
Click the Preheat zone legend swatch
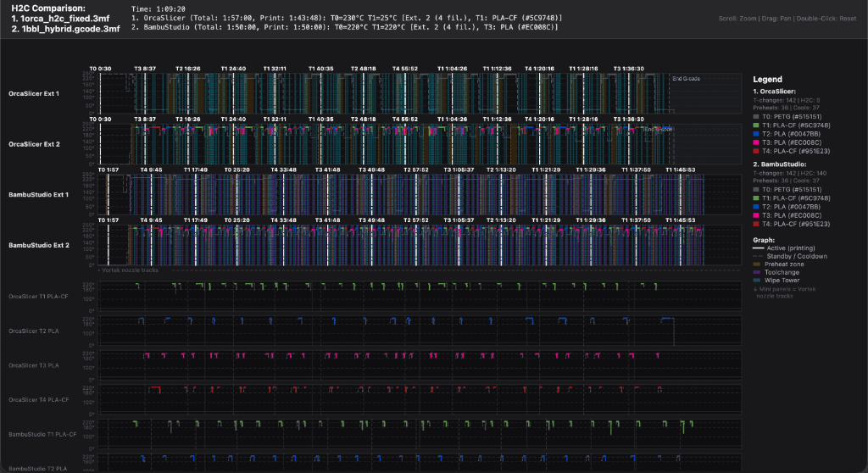point(757,264)
